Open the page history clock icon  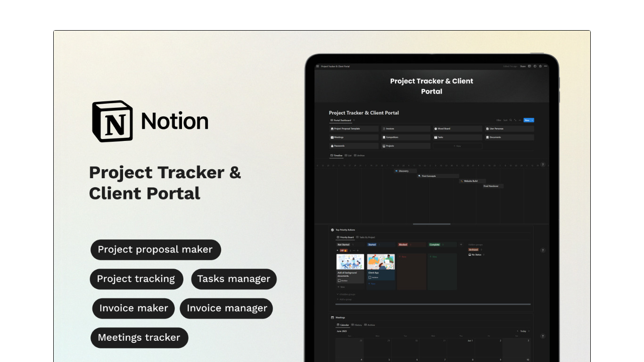click(535, 66)
